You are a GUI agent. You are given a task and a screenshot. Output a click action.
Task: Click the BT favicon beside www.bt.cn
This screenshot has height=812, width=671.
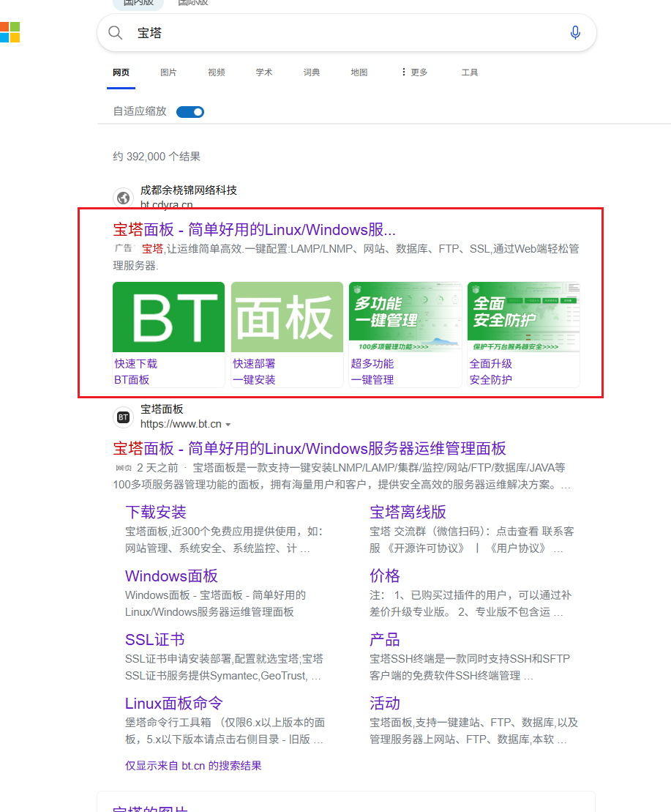(x=123, y=417)
